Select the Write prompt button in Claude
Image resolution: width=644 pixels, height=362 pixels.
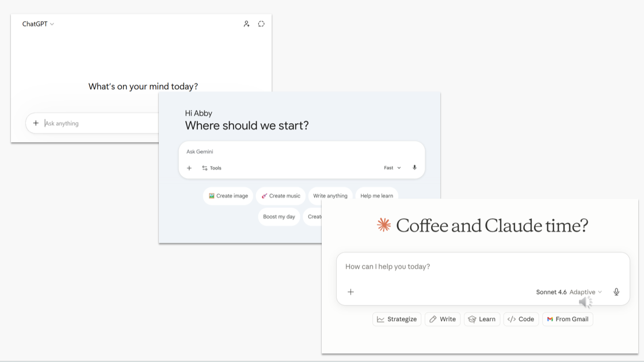click(443, 319)
